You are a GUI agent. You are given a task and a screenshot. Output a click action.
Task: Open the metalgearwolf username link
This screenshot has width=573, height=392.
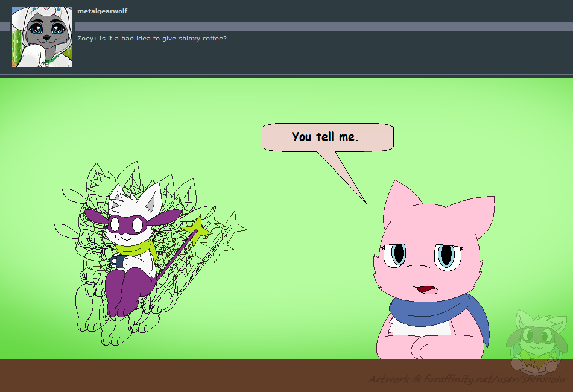(x=103, y=11)
